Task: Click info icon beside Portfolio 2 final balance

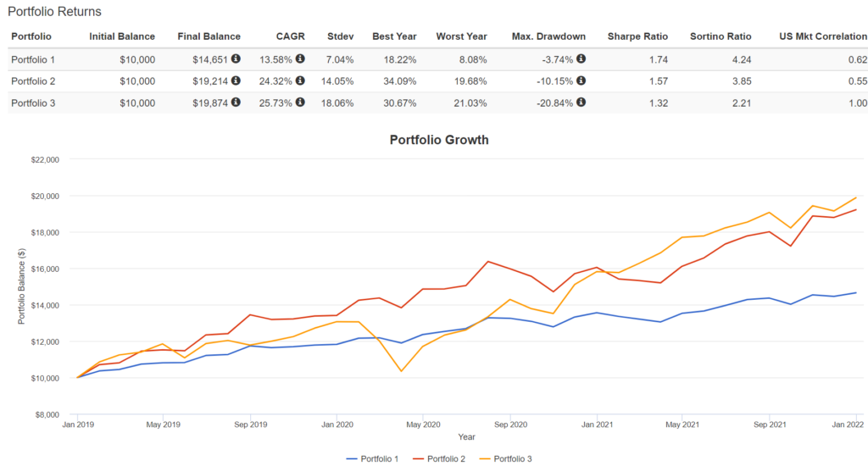Action: click(x=236, y=81)
